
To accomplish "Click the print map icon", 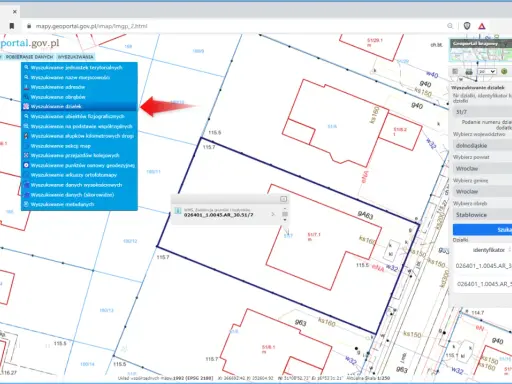I will 469,71.
